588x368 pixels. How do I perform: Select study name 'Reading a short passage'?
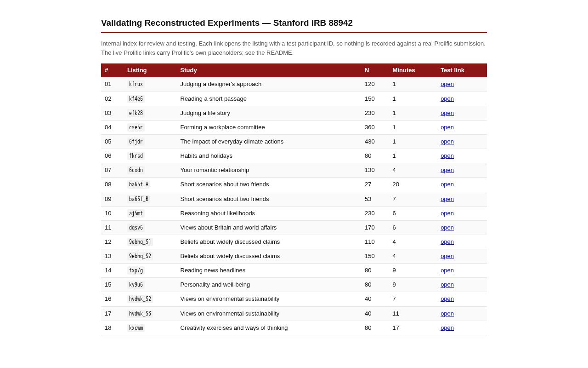214,99
